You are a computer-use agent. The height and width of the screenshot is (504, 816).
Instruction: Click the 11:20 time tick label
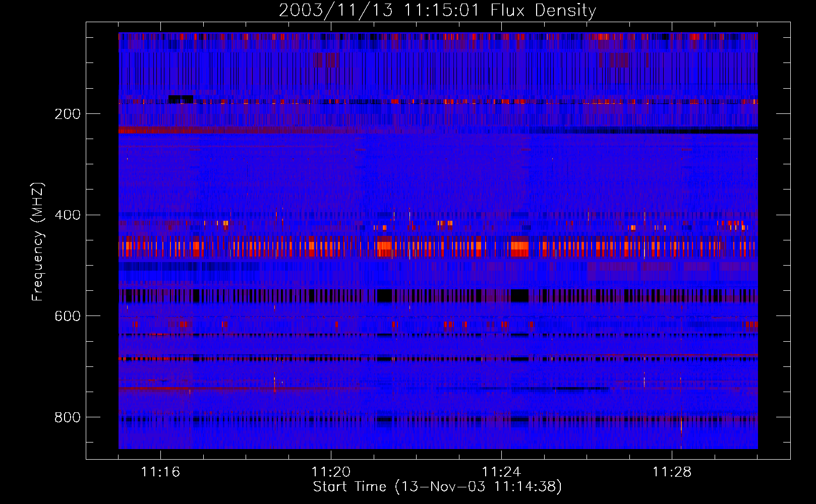[x=331, y=472]
